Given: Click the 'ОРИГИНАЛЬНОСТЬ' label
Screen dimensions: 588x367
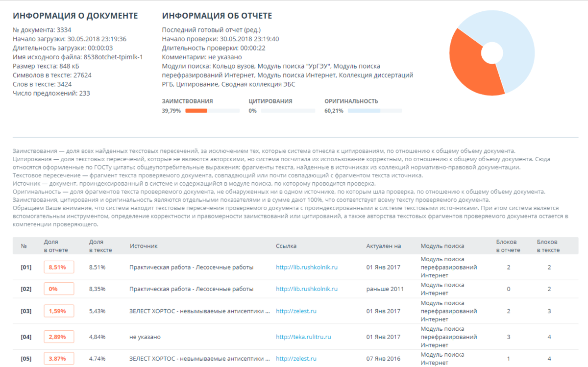Looking at the screenshot, I should point(351,101).
